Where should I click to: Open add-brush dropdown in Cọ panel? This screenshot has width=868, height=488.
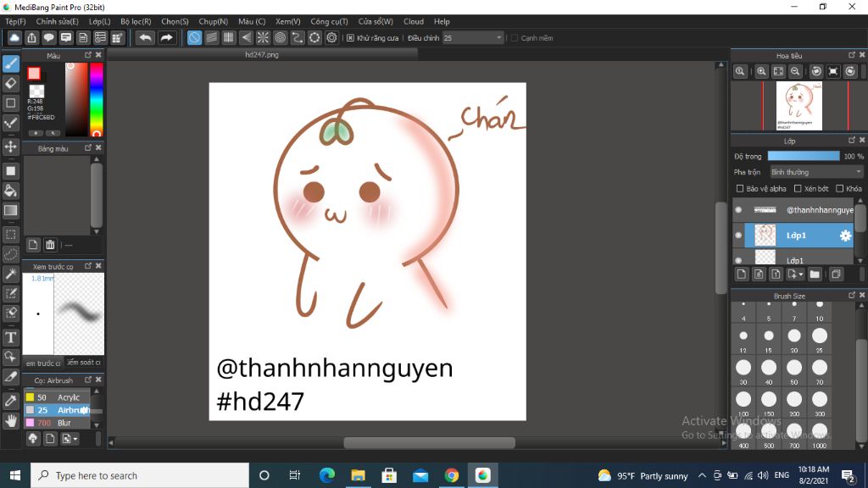(x=75, y=439)
